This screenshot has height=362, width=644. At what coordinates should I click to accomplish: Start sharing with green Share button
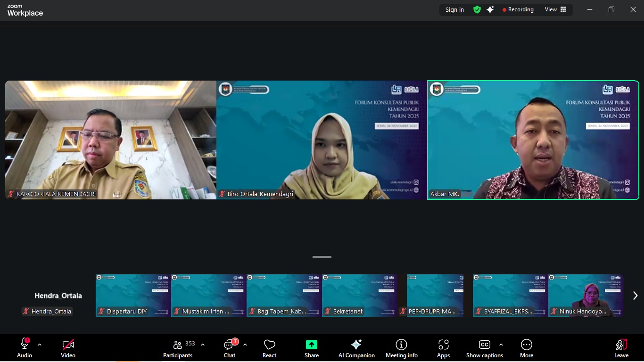coord(312,348)
